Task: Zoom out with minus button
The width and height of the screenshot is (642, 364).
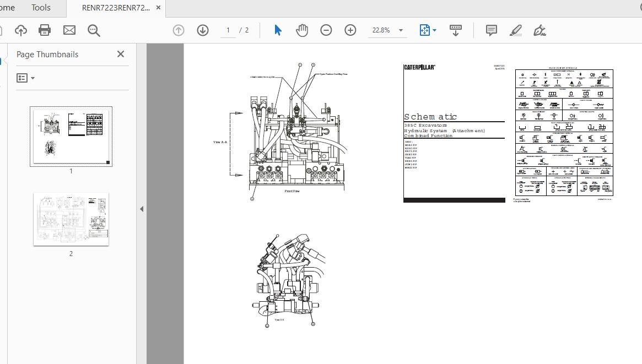Action: point(326,30)
